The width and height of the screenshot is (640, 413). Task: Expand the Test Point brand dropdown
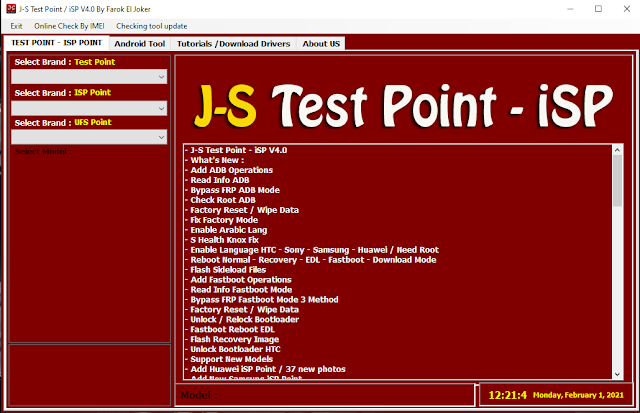pos(89,77)
